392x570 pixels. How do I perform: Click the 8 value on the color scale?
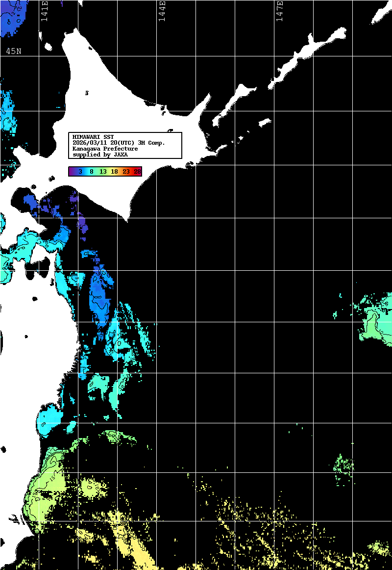[92, 172]
